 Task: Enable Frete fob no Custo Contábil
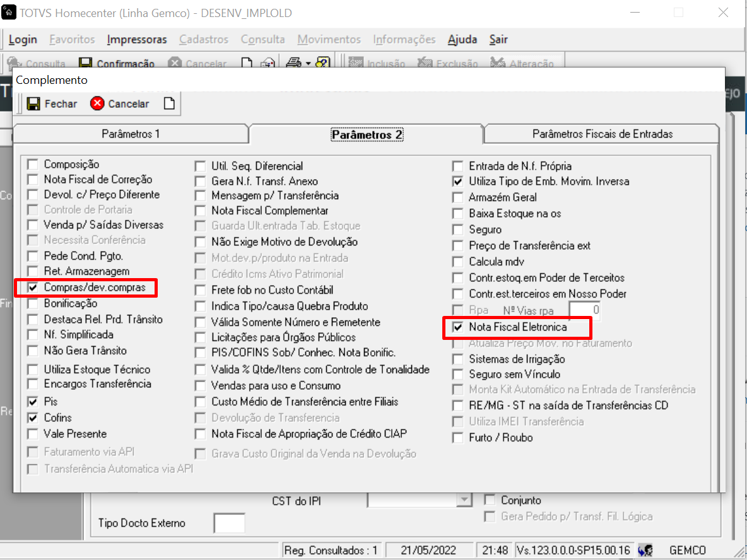pos(200,291)
